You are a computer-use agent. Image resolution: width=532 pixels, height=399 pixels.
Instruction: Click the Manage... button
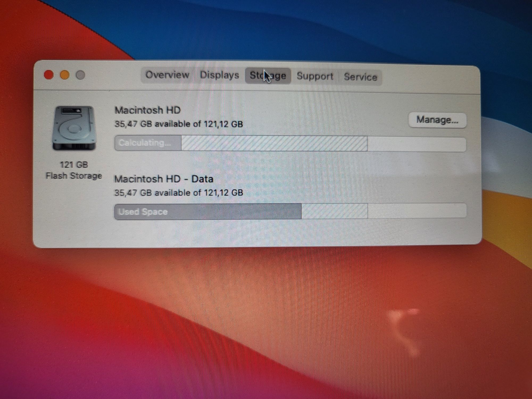click(x=437, y=120)
